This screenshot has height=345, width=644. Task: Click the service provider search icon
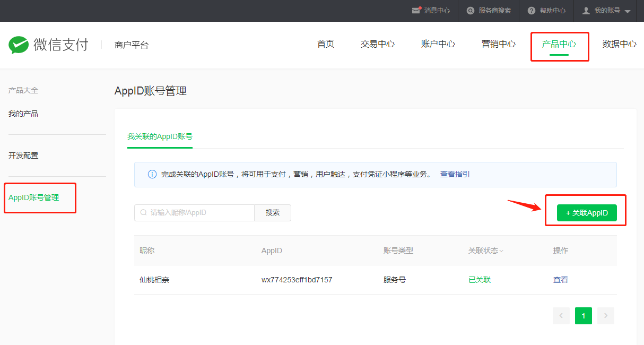pos(471,11)
